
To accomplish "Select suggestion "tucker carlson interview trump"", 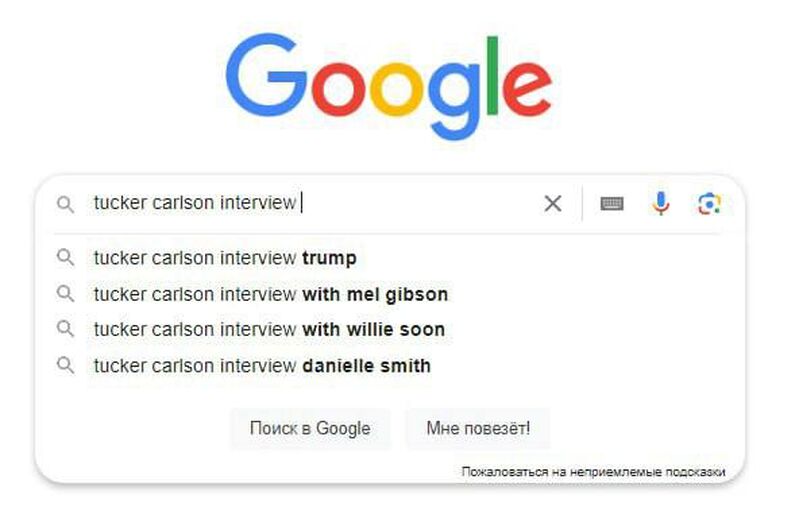I will pos(224,258).
